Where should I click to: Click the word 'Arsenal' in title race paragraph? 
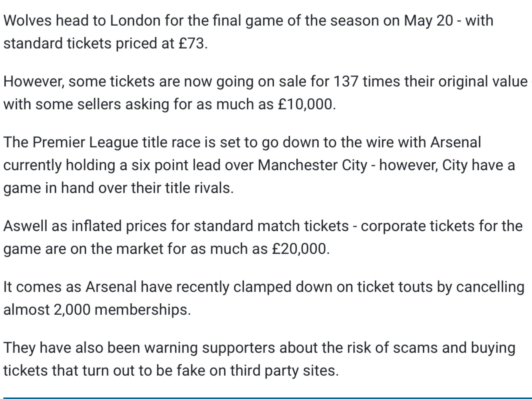click(456, 142)
